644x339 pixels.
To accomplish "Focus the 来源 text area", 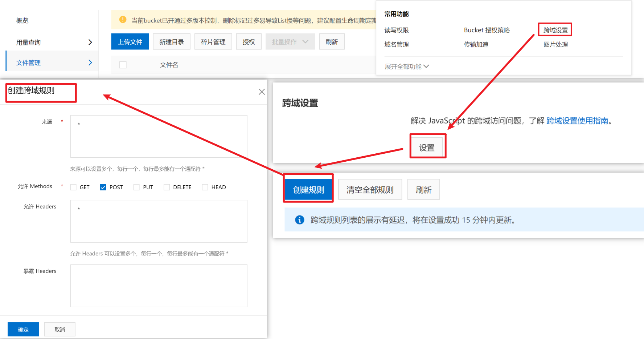I will point(159,137).
